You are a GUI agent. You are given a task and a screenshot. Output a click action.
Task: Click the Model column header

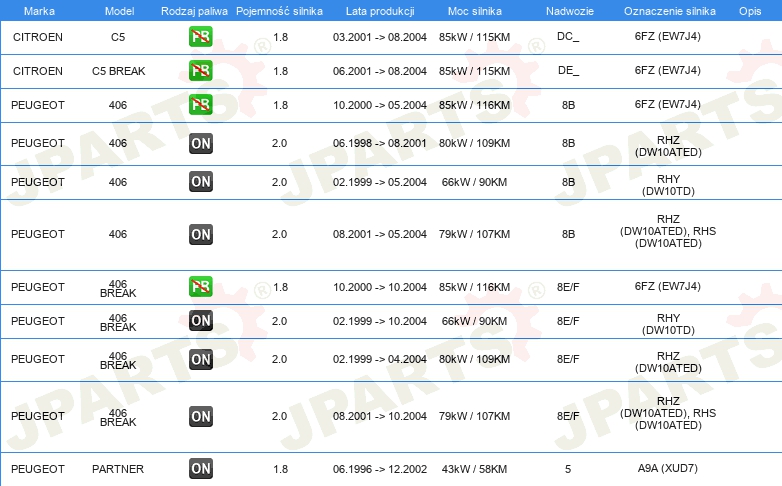pos(119,11)
